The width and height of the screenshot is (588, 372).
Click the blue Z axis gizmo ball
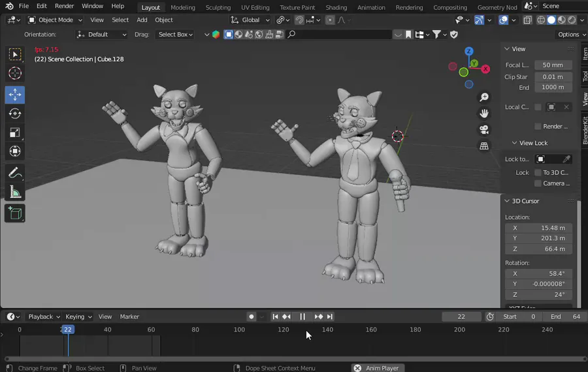tap(468, 52)
